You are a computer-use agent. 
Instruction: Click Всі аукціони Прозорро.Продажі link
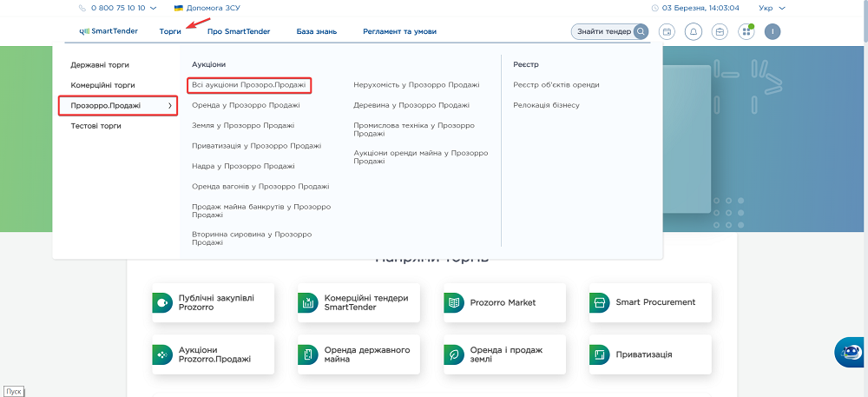pyautogui.click(x=249, y=85)
